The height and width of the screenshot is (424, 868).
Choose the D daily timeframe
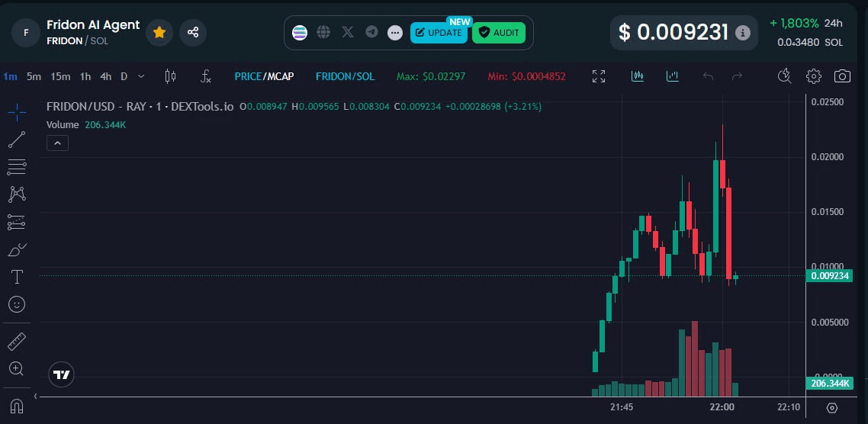pyautogui.click(x=124, y=77)
